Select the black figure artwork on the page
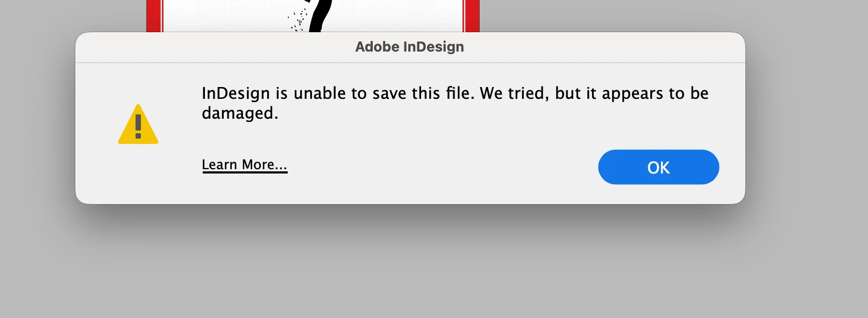Viewport: 868px width, 318px height. point(321,16)
